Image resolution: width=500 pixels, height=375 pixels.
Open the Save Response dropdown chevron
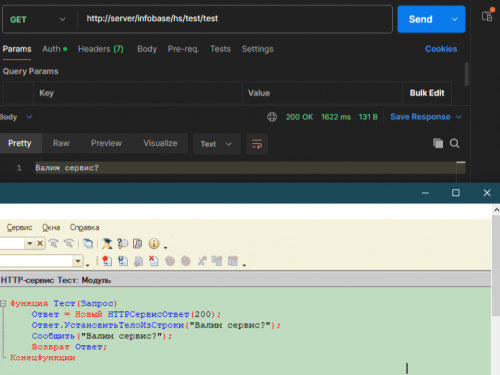point(459,117)
